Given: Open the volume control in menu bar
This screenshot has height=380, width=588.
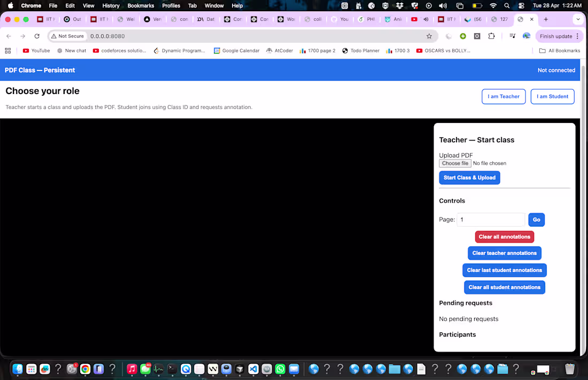Looking at the screenshot, I should (x=443, y=6).
